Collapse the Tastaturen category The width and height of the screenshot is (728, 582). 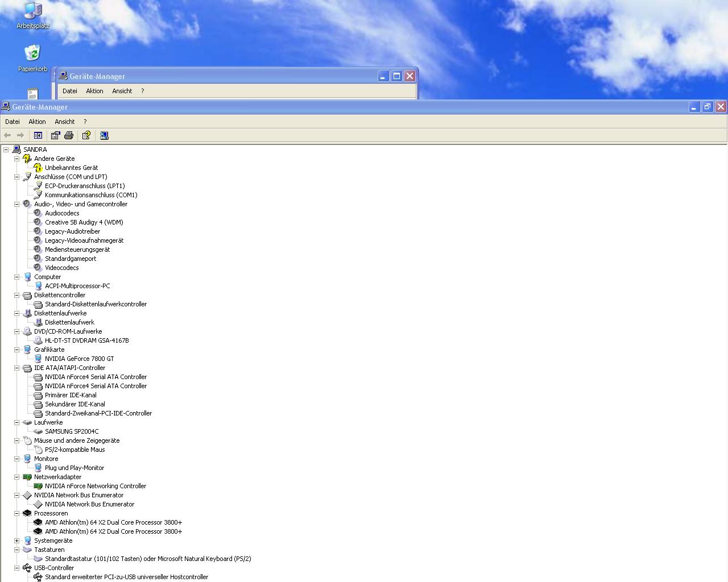pyautogui.click(x=16, y=550)
